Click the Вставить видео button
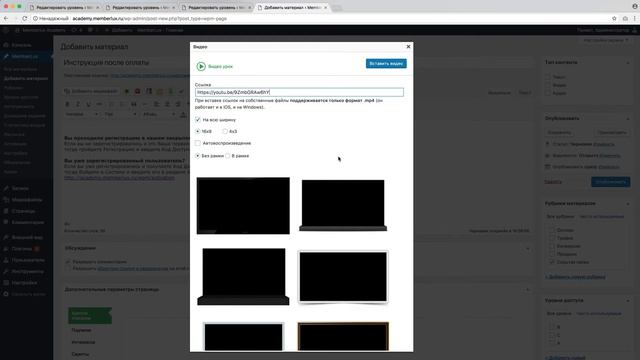The width and height of the screenshot is (640, 360). click(386, 64)
